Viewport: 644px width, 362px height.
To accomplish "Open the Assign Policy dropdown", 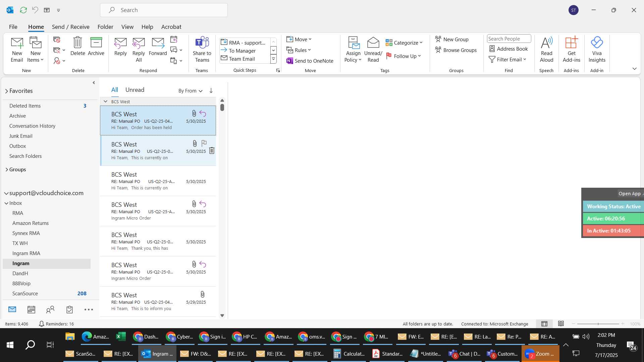I will point(353,50).
